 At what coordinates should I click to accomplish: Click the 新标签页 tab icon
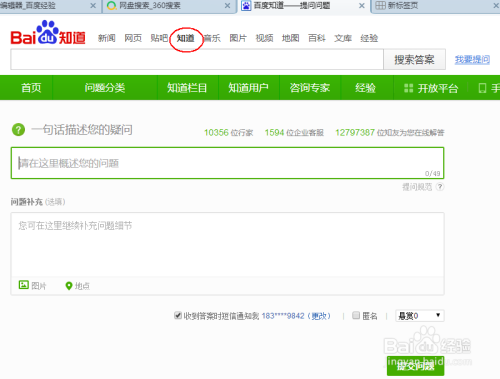coord(380,5)
